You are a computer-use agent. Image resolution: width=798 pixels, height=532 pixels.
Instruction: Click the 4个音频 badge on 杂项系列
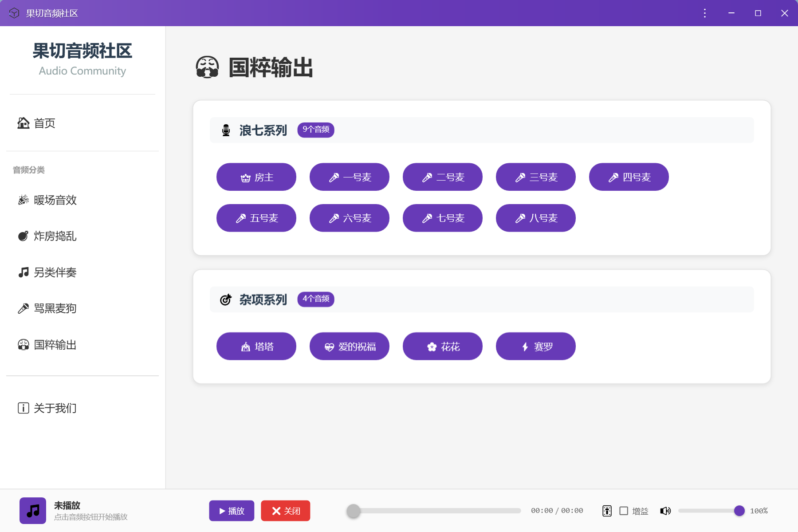pyautogui.click(x=315, y=299)
